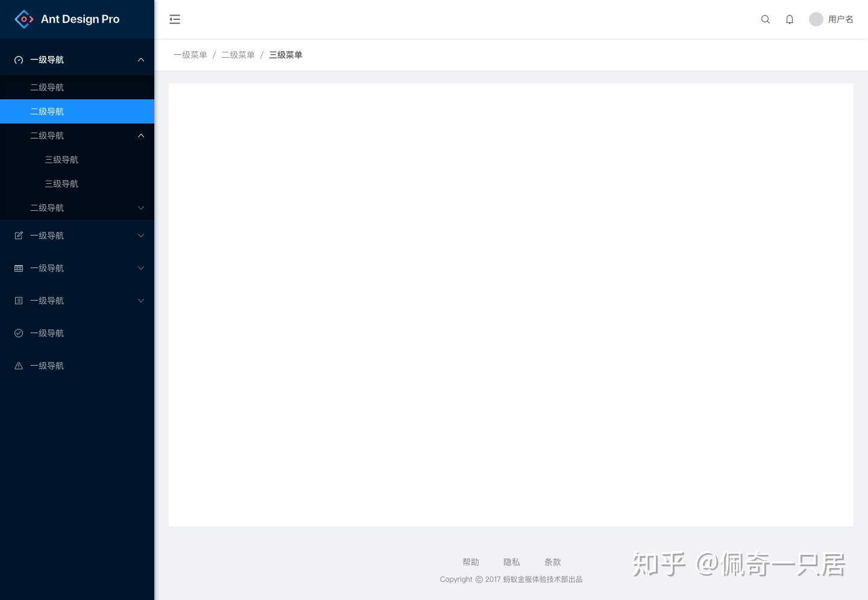Click the dashboard gauge icon in sidebar

19,60
